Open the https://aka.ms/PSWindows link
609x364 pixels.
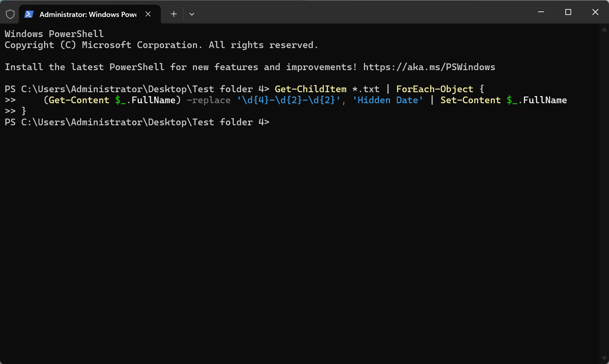pos(429,67)
